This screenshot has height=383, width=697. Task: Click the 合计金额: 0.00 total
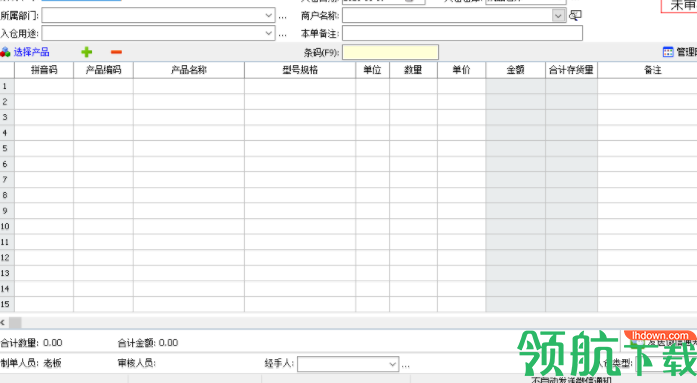pyautogui.click(x=148, y=343)
